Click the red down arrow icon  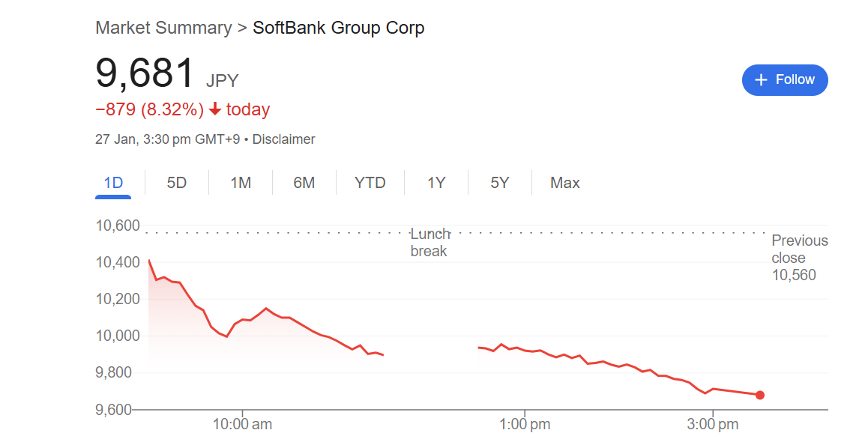pyautogui.click(x=215, y=109)
